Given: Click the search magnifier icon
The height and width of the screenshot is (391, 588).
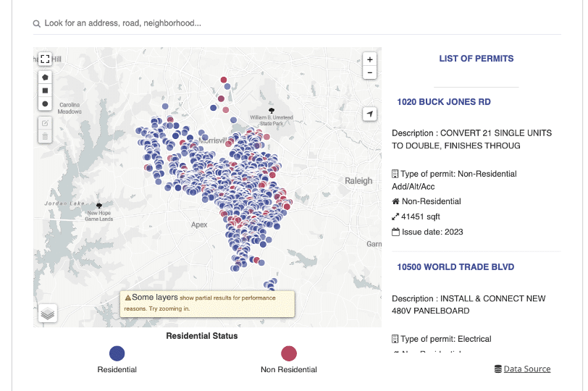Looking at the screenshot, I should point(37,24).
